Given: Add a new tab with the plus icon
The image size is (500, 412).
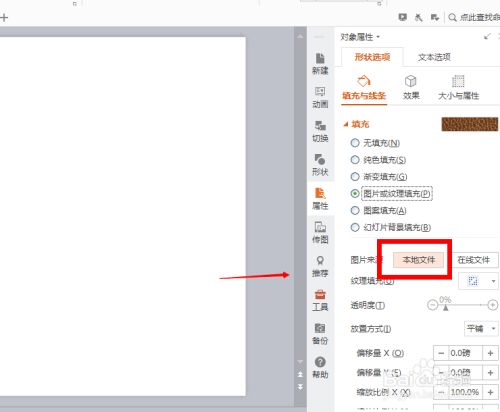Looking at the screenshot, I should [x=4, y=18].
